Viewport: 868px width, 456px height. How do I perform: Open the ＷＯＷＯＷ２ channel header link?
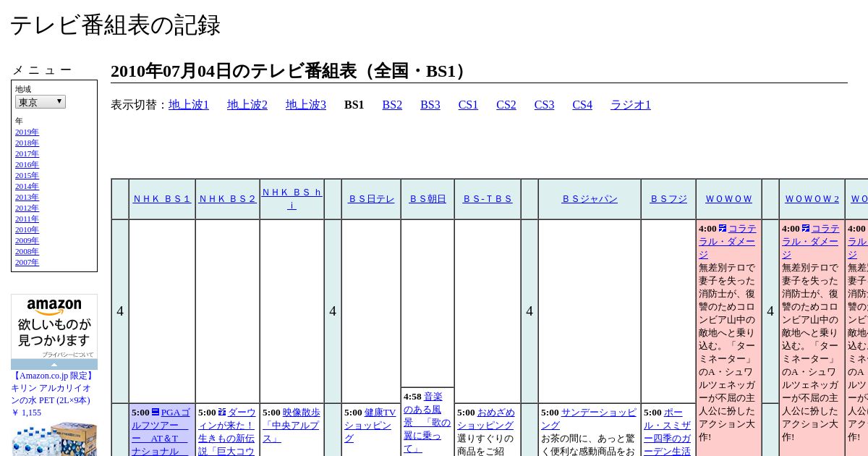pyautogui.click(x=812, y=199)
